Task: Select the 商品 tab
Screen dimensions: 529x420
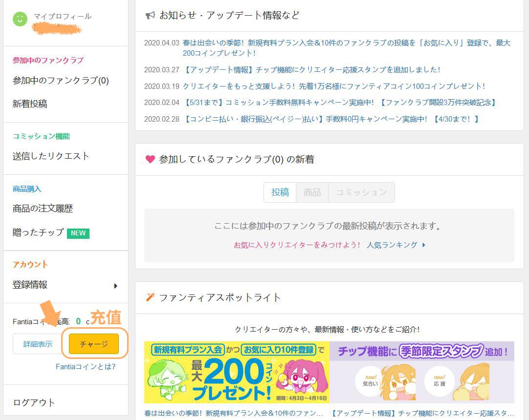Action: click(x=312, y=192)
